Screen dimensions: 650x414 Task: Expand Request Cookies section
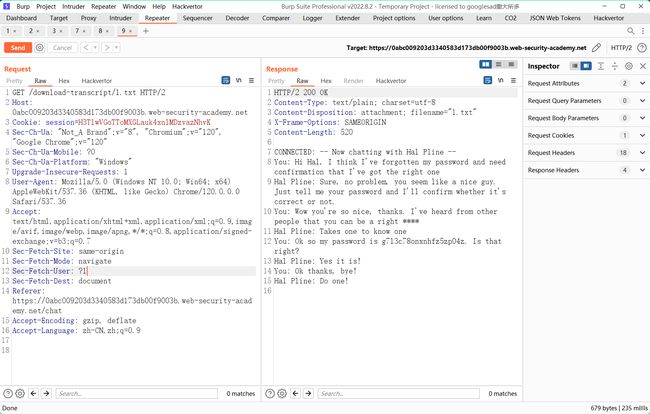tap(642, 136)
